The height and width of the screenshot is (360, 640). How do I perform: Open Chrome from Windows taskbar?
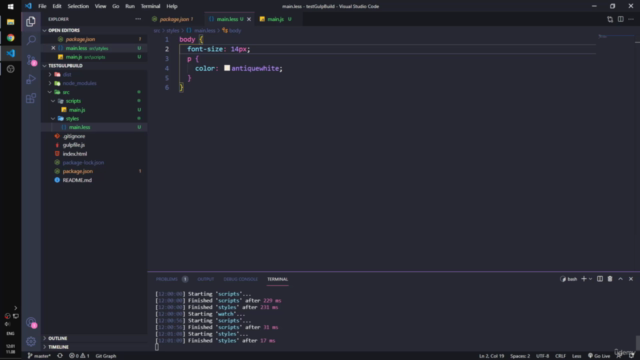point(11,38)
